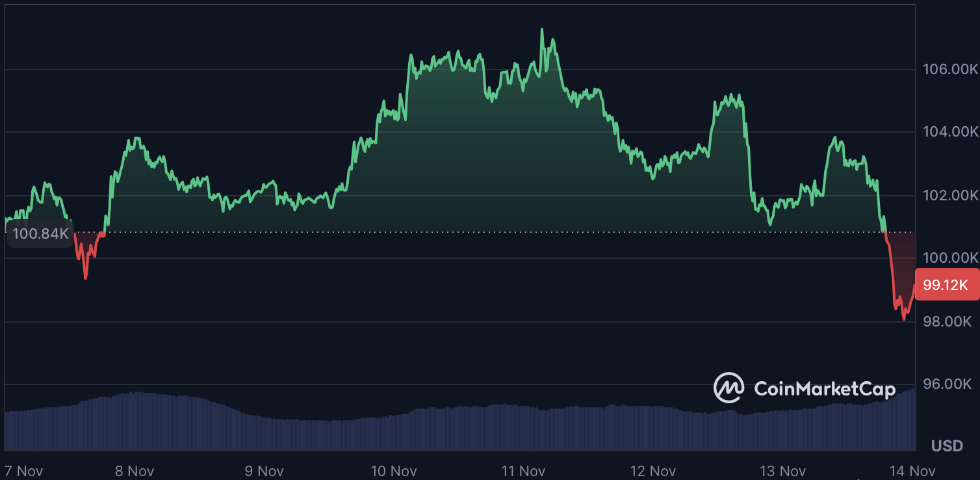This screenshot has width=980, height=480.
Task: Select the 10 Nov date label
Action: (x=394, y=470)
